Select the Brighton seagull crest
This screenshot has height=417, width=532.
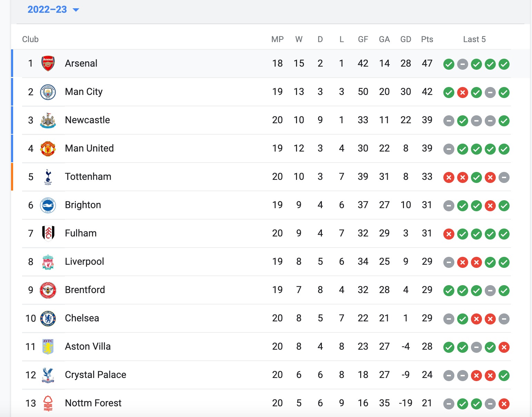[48, 205]
